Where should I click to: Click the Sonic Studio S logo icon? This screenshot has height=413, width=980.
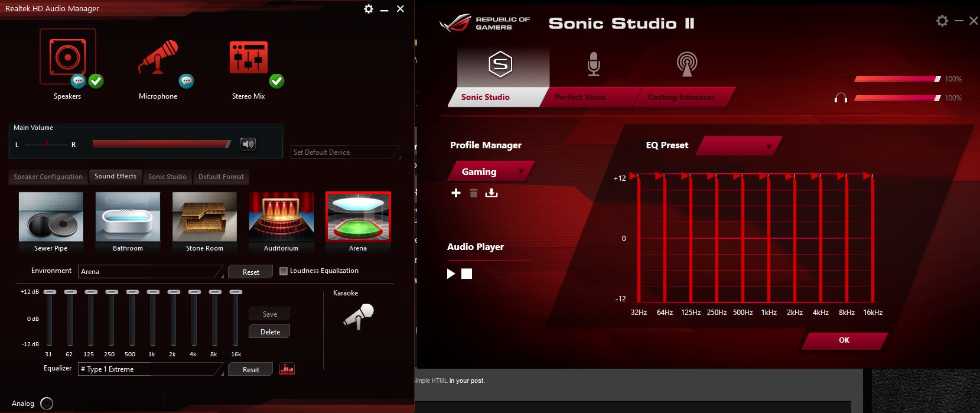coord(500,64)
